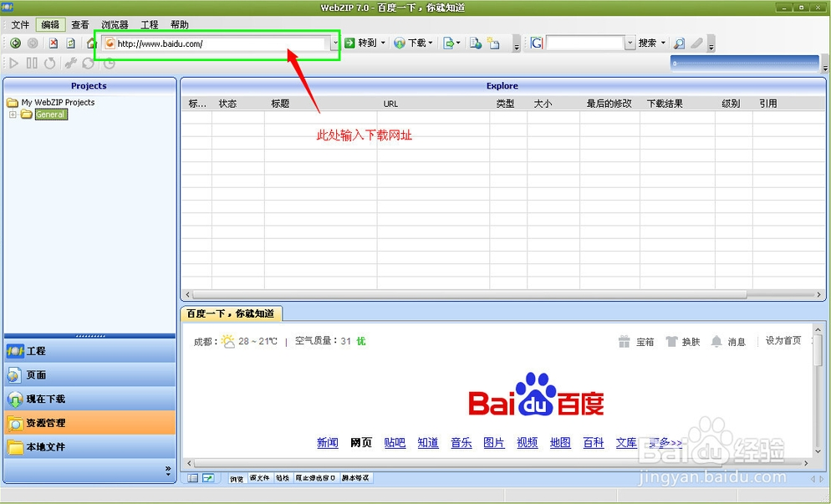831x504 pixels.
Task: Open the 地图 link on Baidu page
Action: click(560, 442)
